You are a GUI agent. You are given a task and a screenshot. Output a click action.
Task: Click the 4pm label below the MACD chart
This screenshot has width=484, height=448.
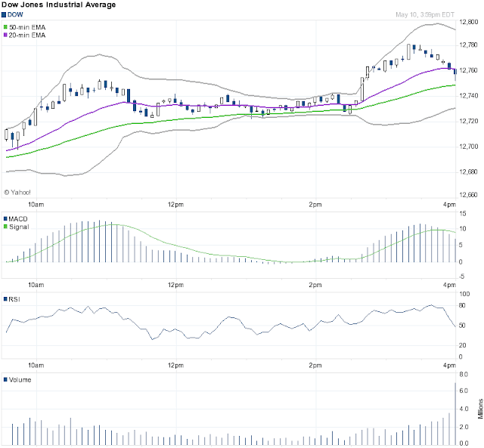pyautogui.click(x=449, y=285)
